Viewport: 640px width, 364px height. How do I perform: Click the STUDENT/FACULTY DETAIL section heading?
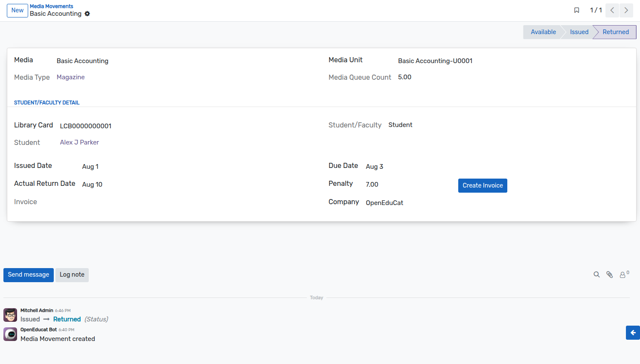click(47, 103)
